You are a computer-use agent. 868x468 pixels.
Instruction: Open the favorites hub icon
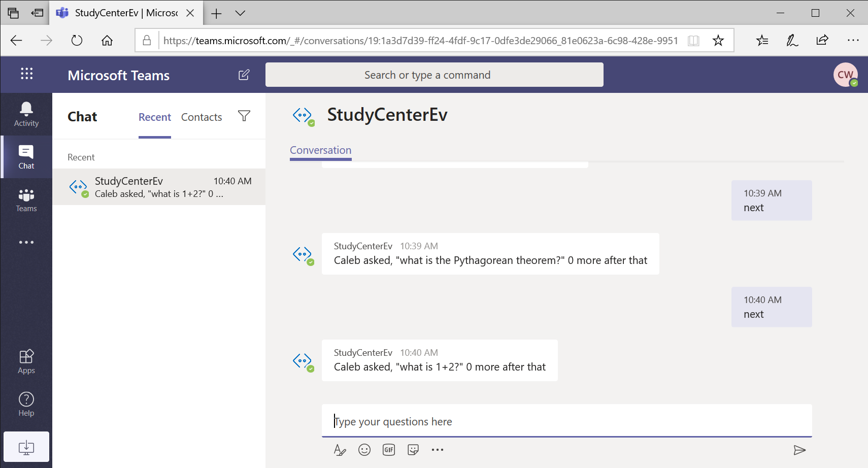point(762,41)
